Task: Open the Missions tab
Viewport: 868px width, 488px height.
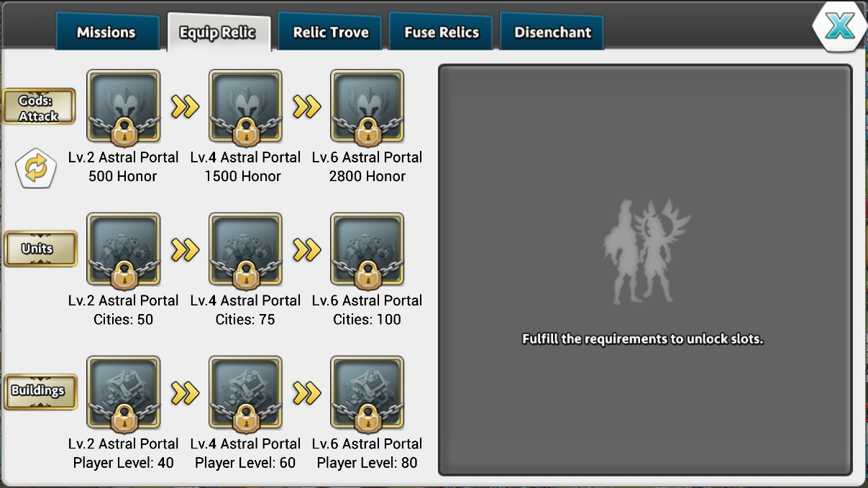Action: pyautogui.click(x=106, y=32)
